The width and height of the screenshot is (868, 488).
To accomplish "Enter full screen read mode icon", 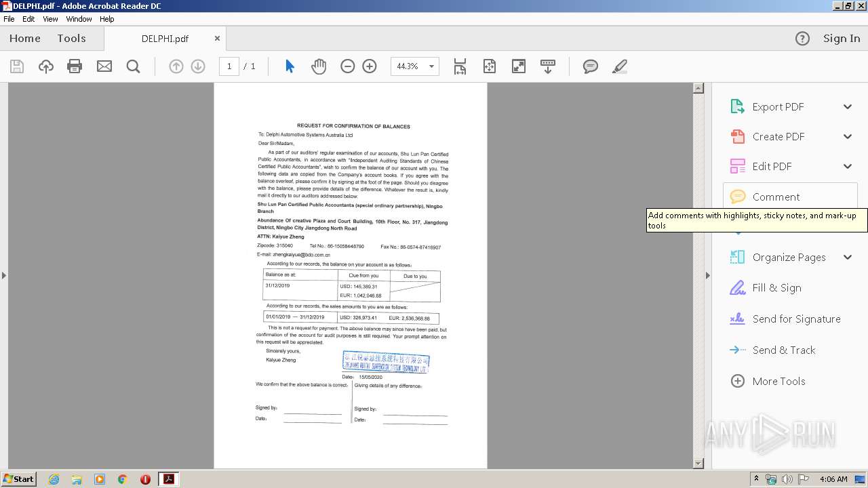I will (519, 66).
